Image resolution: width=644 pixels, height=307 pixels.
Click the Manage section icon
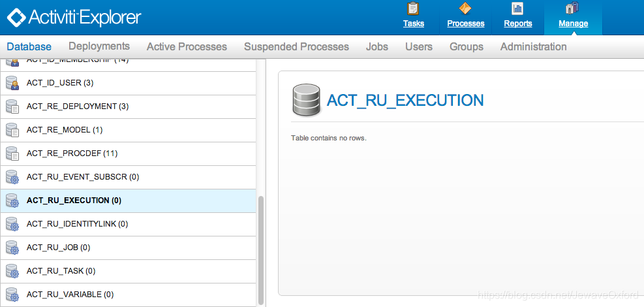(x=572, y=8)
